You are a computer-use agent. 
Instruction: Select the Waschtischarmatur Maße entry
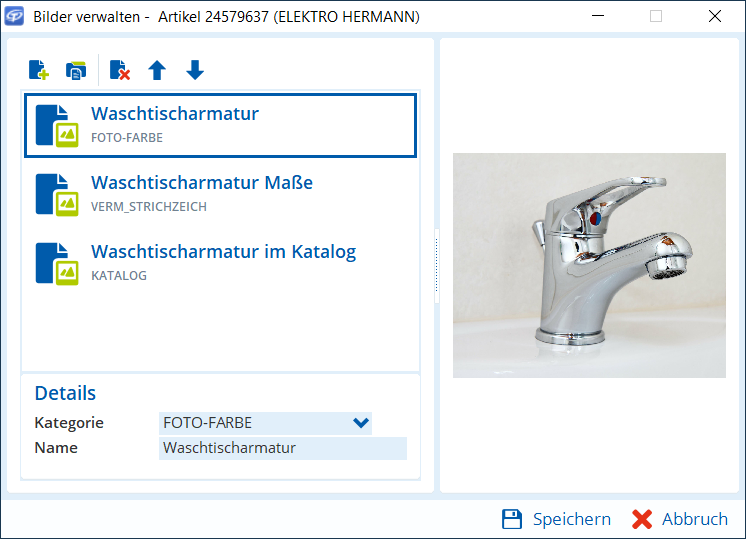(220, 194)
